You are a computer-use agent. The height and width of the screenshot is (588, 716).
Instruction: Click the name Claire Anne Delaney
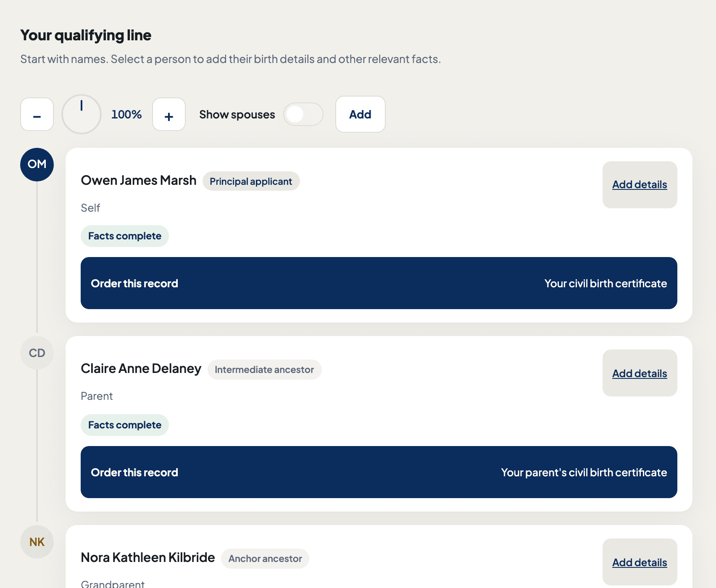click(141, 368)
